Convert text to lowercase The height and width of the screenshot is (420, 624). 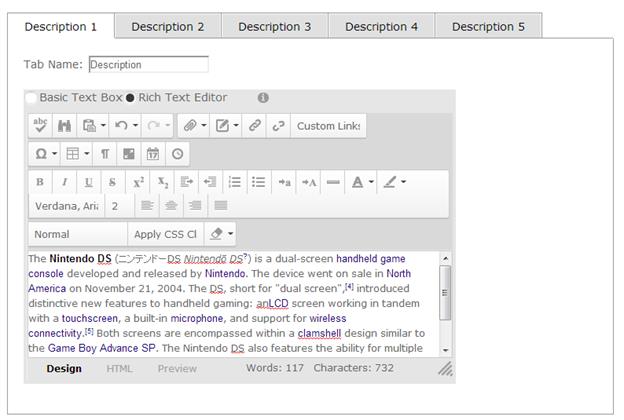[284, 182]
